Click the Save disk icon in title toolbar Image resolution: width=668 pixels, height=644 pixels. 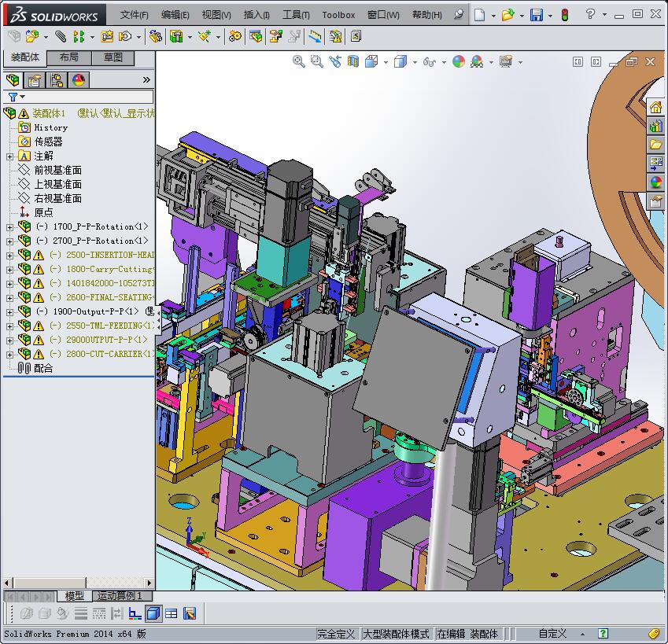537,15
